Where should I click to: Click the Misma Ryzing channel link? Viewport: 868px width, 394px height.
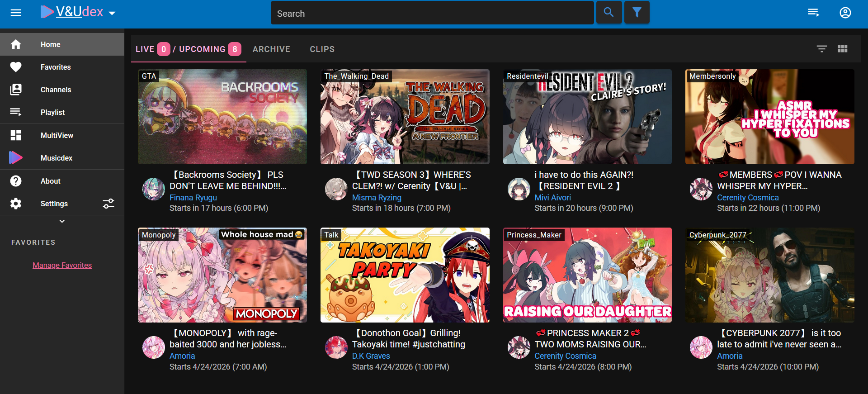[x=377, y=198]
